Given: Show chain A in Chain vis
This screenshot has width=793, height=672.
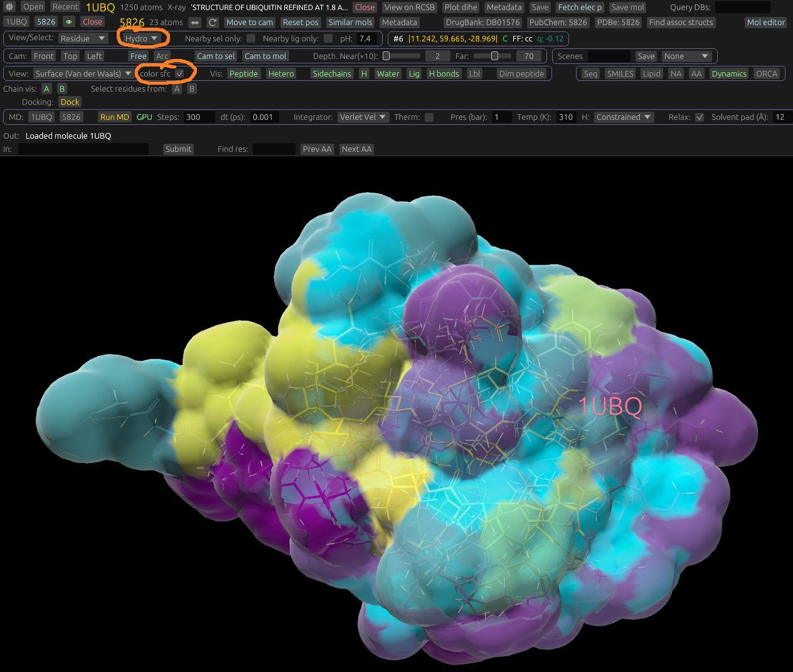Looking at the screenshot, I should coord(46,89).
